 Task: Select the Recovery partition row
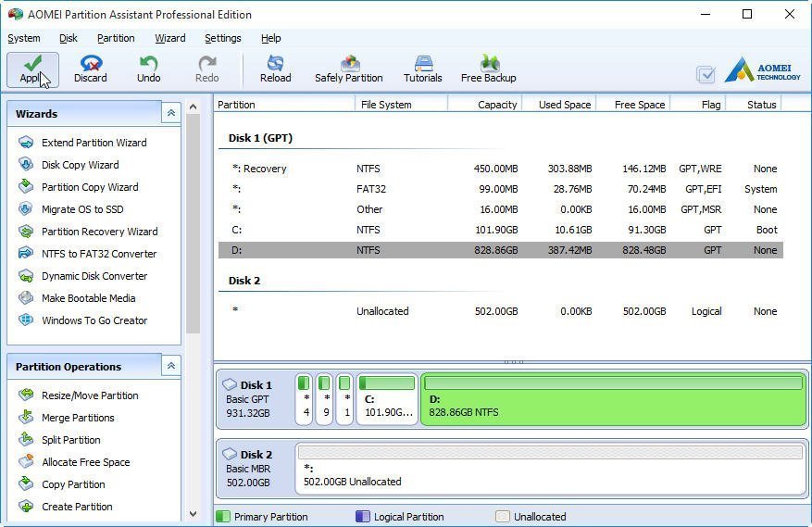coord(500,169)
